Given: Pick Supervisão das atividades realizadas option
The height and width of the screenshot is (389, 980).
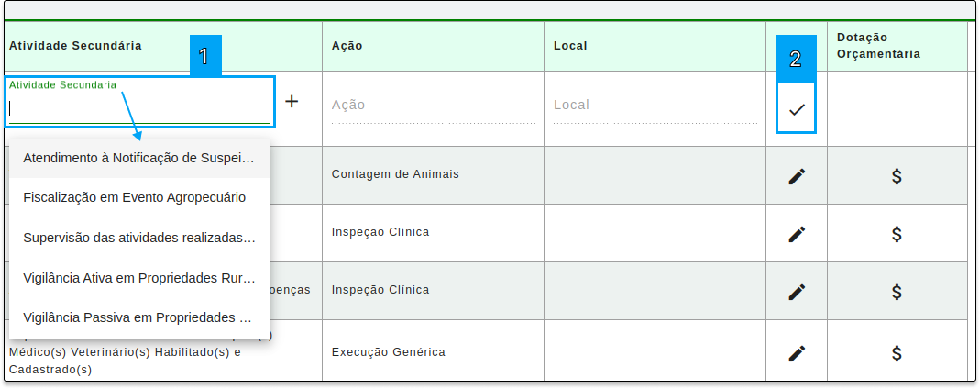Looking at the screenshot, I should 140,238.
